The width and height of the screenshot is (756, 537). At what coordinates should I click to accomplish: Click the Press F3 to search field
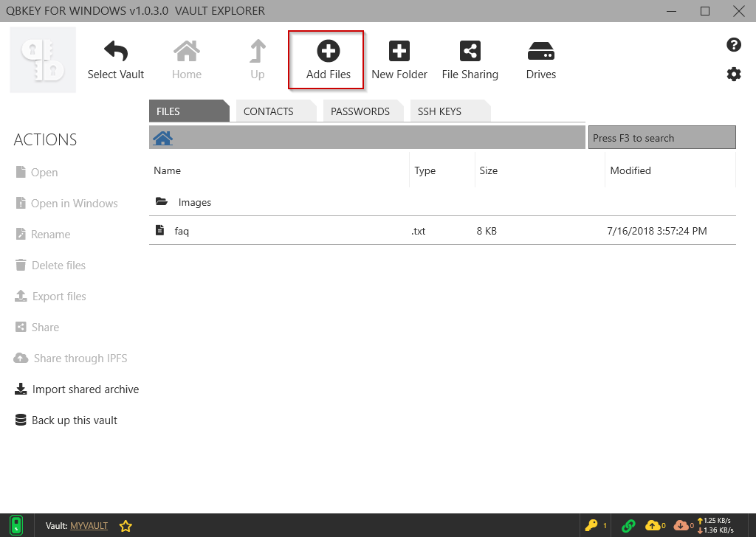(x=662, y=138)
